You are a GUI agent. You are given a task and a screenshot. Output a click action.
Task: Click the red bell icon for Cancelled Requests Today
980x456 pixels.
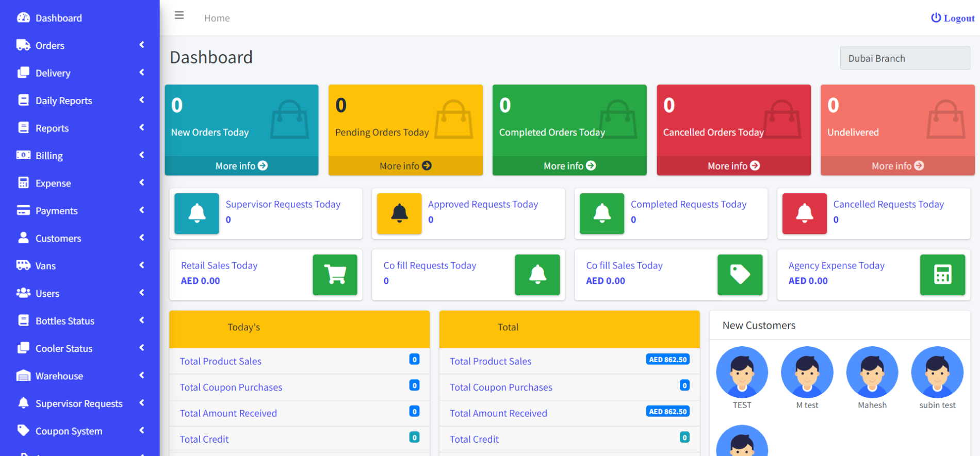[805, 213]
